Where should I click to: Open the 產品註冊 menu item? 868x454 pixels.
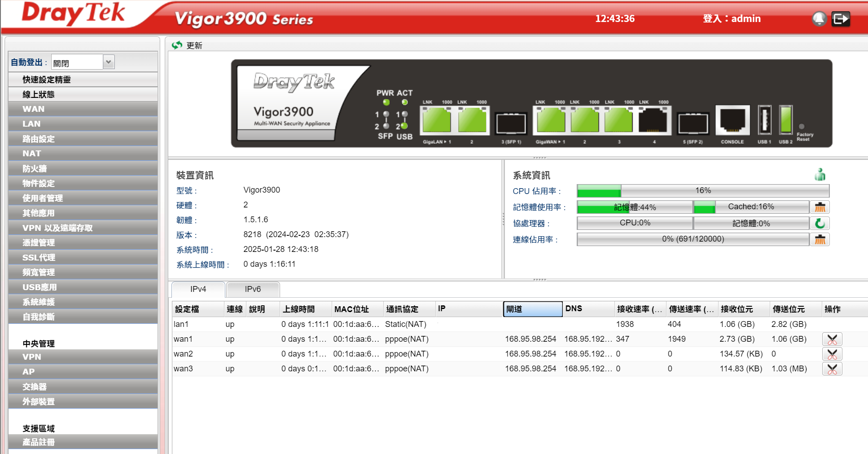pos(83,441)
